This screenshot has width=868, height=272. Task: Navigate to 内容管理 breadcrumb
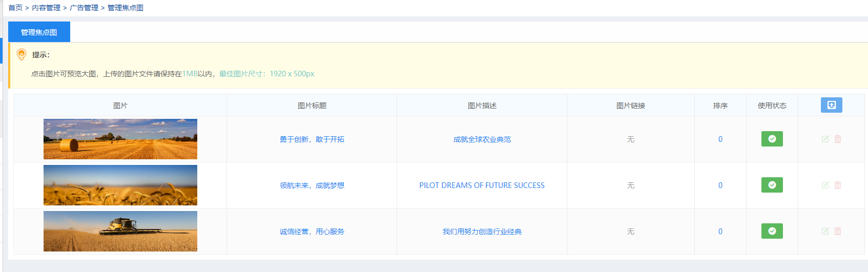(x=46, y=8)
